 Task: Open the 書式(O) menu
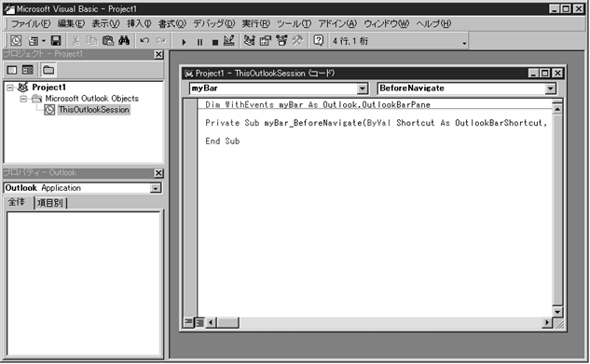[x=172, y=23]
